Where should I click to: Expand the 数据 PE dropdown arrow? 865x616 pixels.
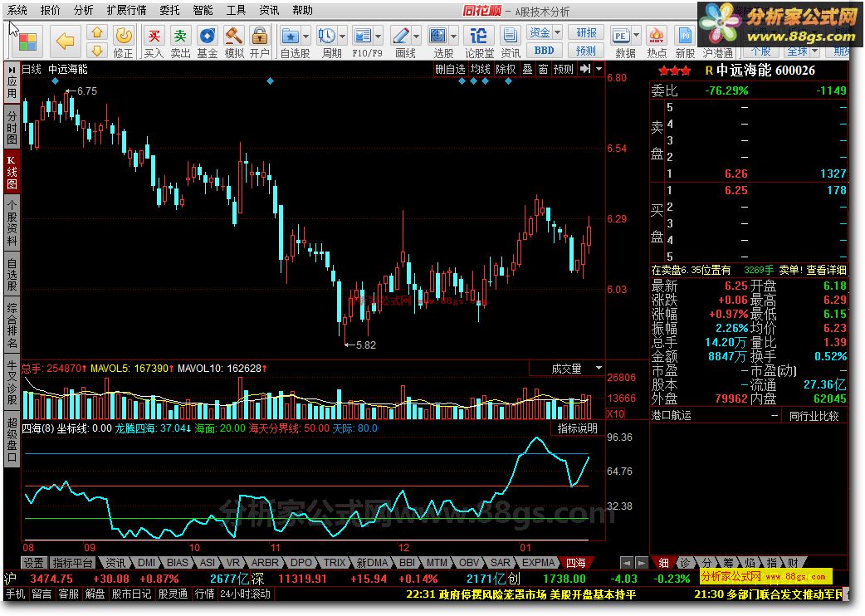coord(637,37)
